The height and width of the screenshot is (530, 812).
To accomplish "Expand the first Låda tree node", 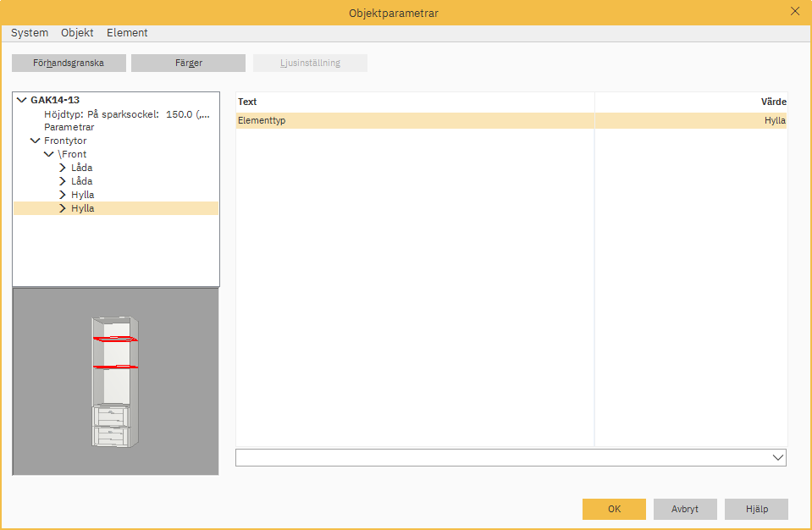I will tap(61, 167).
